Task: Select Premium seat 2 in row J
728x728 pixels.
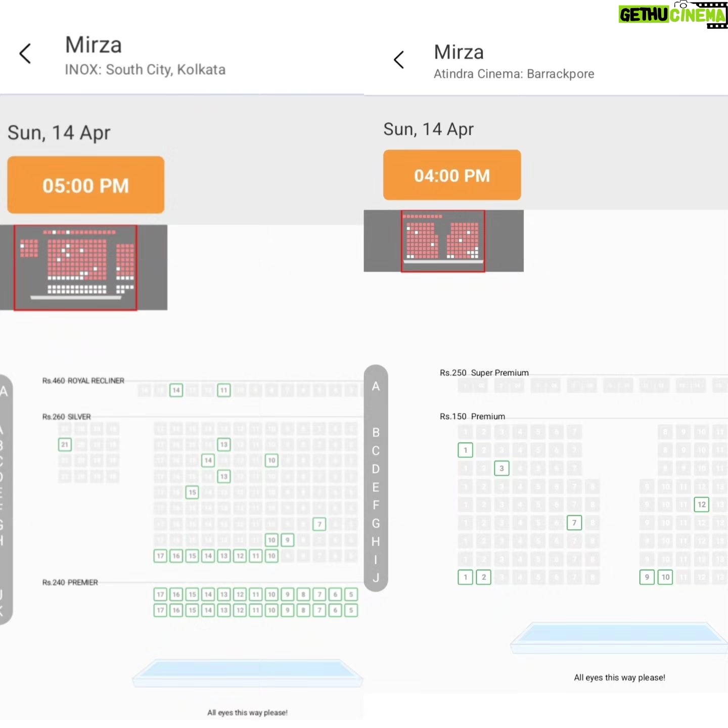Action: coord(484,577)
